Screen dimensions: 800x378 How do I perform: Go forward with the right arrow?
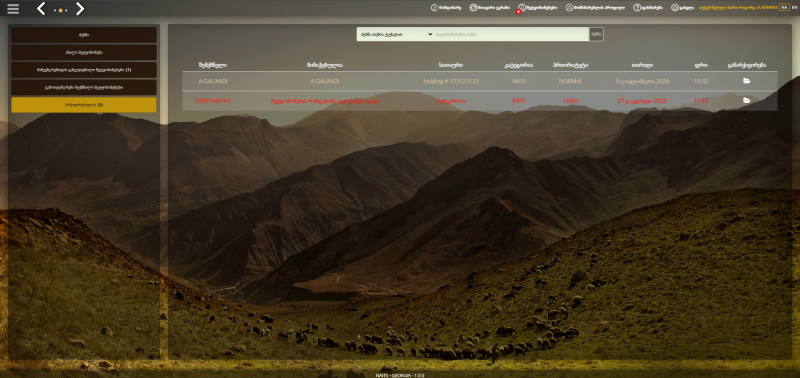[80, 8]
